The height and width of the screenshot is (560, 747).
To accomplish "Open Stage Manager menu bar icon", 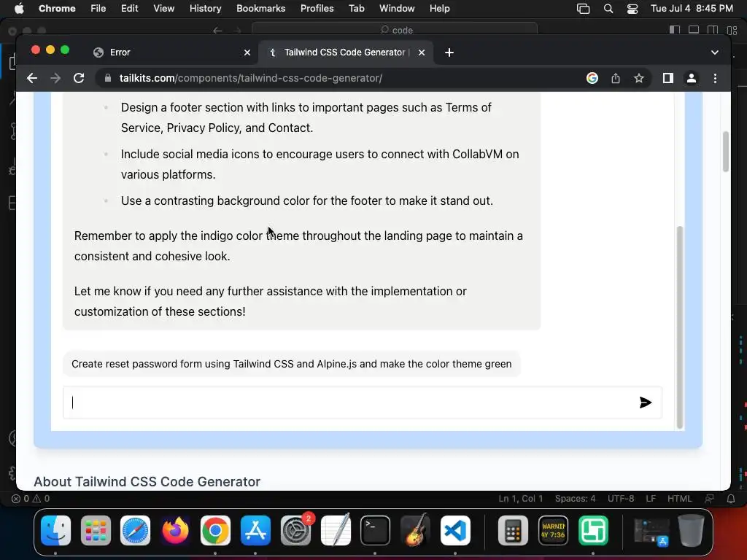I will [x=583, y=9].
